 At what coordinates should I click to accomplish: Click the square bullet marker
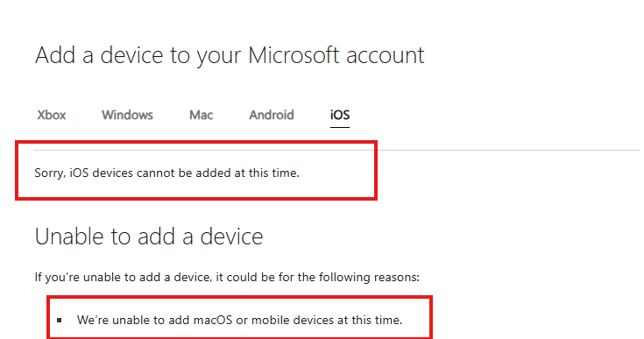click(x=60, y=320)
